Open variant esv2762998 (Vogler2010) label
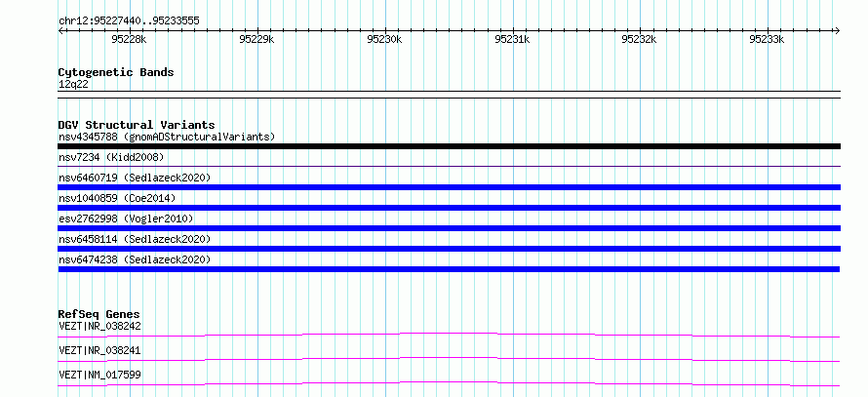This screenshot has height=397, width=868. [x=126, y=218]
